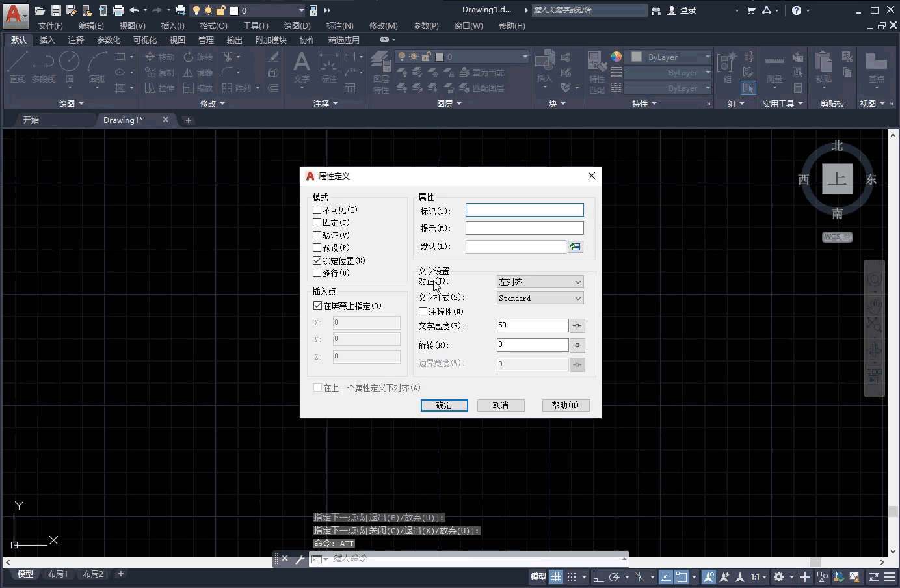Open the 布局1 layout tab
The image size is (900, 588).
[58, 574]
